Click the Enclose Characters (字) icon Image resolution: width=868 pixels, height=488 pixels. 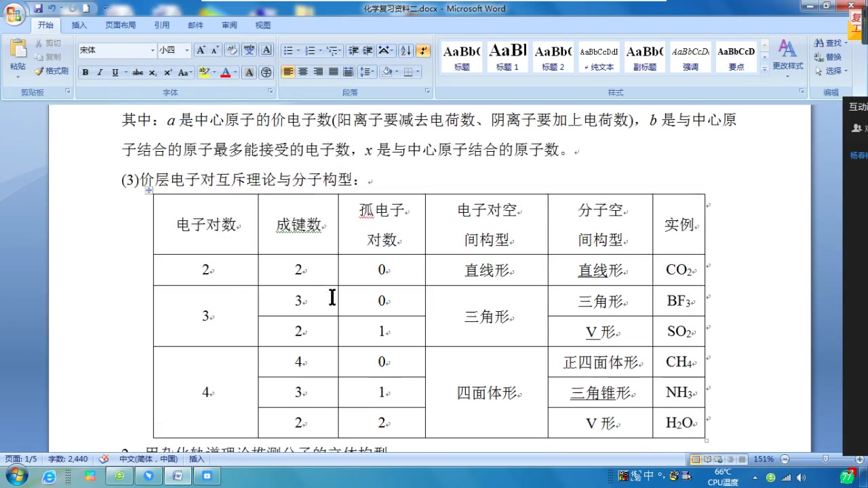coord(267,73)
